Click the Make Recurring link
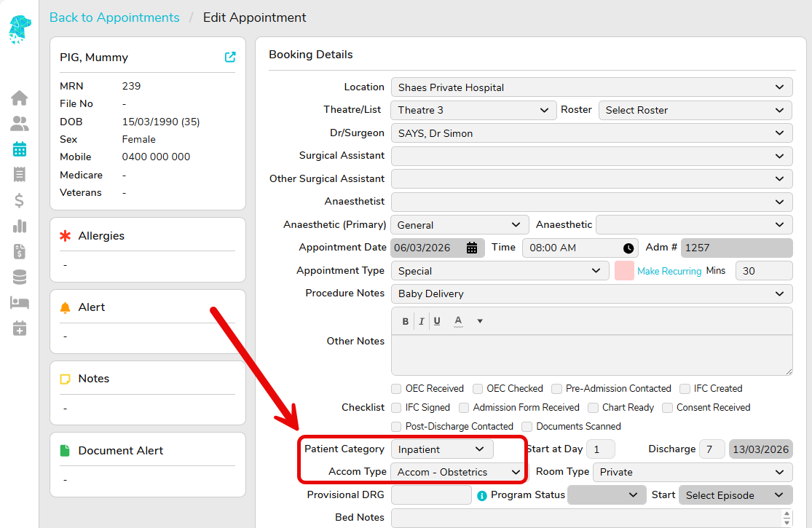Viewport: 812px width, 528px height. [x=669, y=271]
